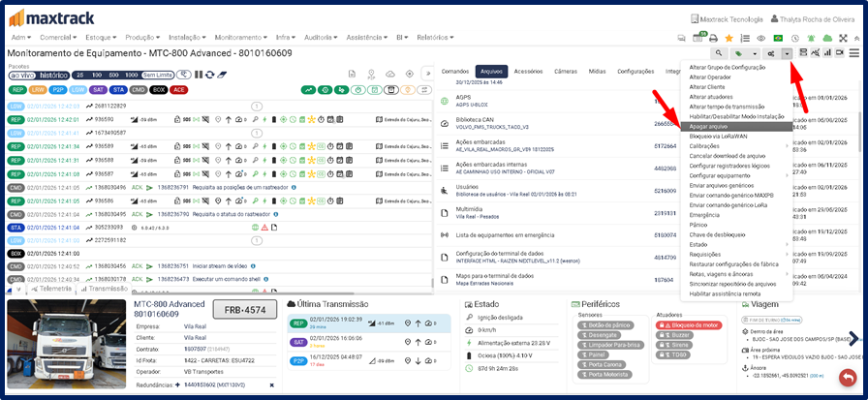Click the eraser clear packets icon
868x400 pixels.
[222, 75]
